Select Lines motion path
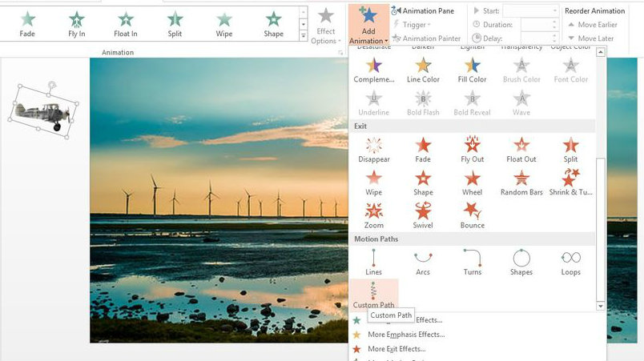644x361 pixels. [374, 263]
